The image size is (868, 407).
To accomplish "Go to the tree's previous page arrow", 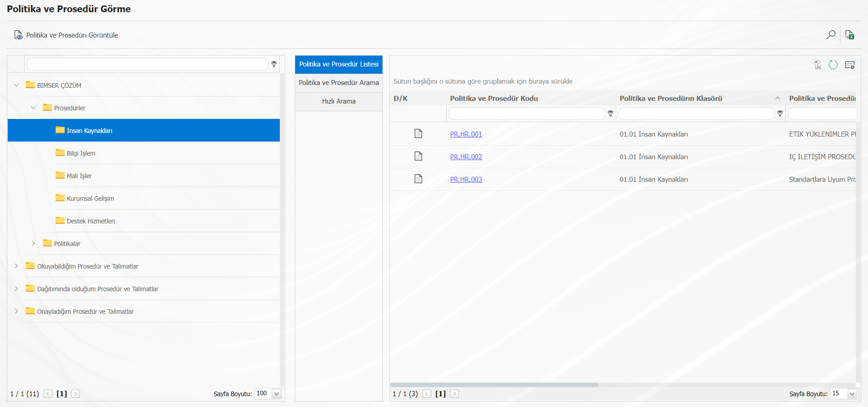I will 48,394.
